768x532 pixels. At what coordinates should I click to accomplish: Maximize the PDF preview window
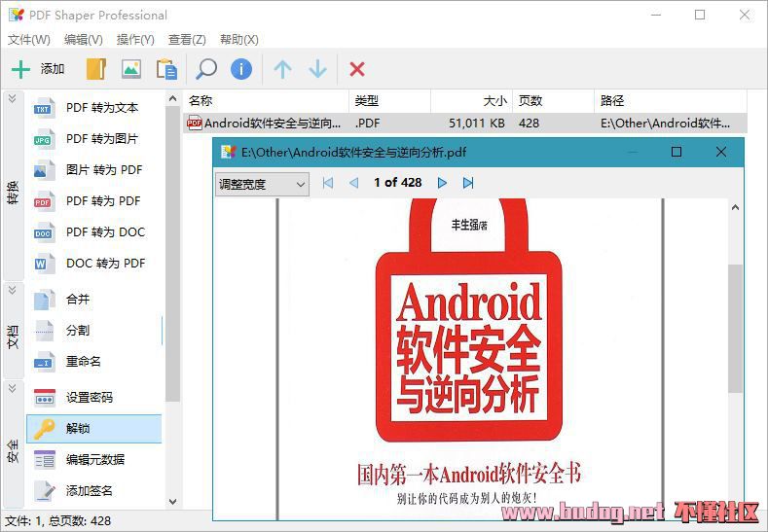pyautogui.click(x=677, y=152)
